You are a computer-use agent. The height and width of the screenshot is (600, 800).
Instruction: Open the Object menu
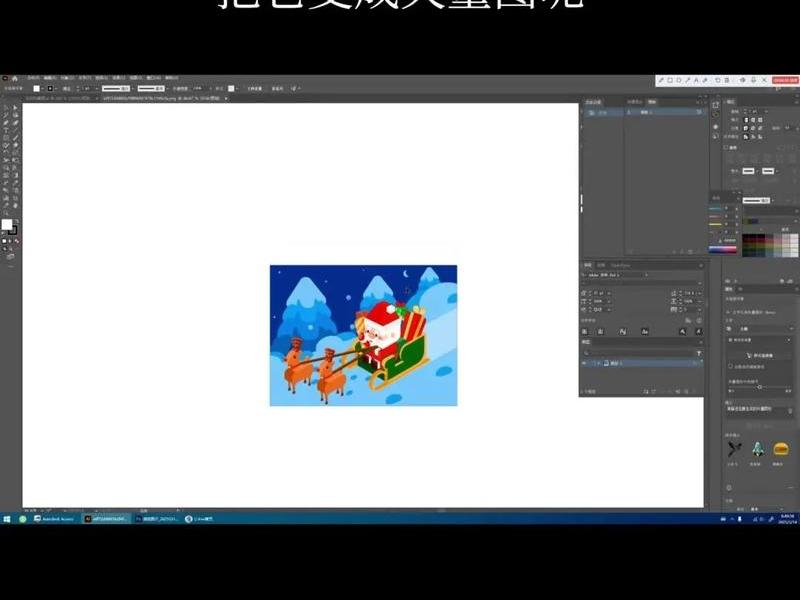[x=65, y=78]
